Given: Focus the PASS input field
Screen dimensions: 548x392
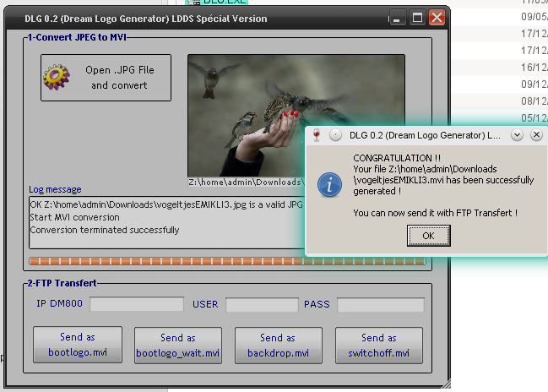Looking at the screenshot, I should pos(381,305).
